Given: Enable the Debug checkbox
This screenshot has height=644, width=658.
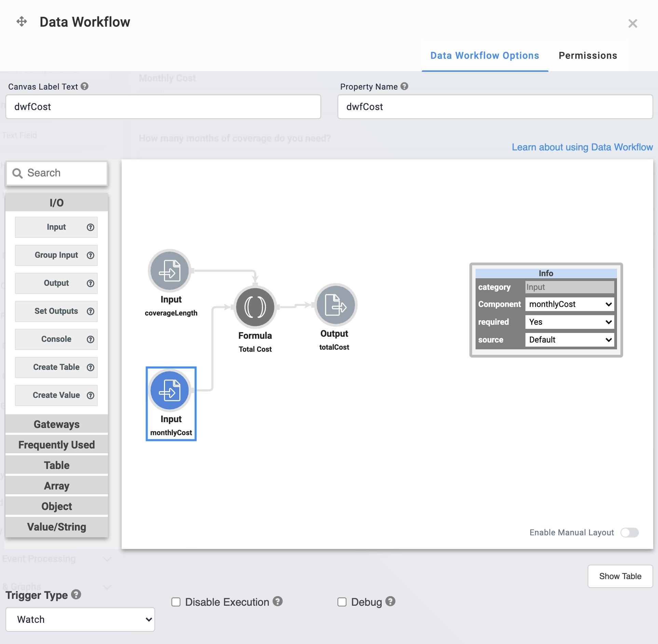Looking at the screenshot, I should point(342,602).
